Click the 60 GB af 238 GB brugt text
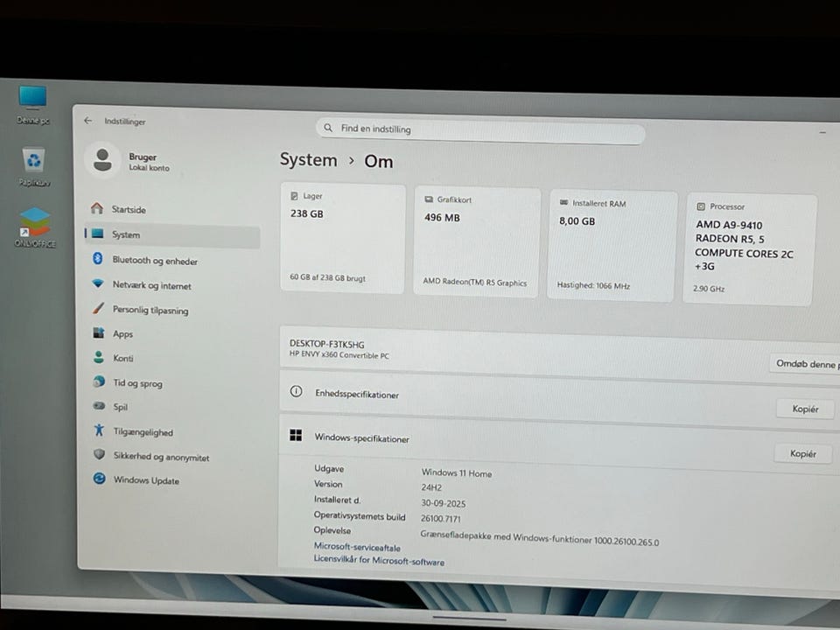The image size is (840, 630). coord(327,277)
